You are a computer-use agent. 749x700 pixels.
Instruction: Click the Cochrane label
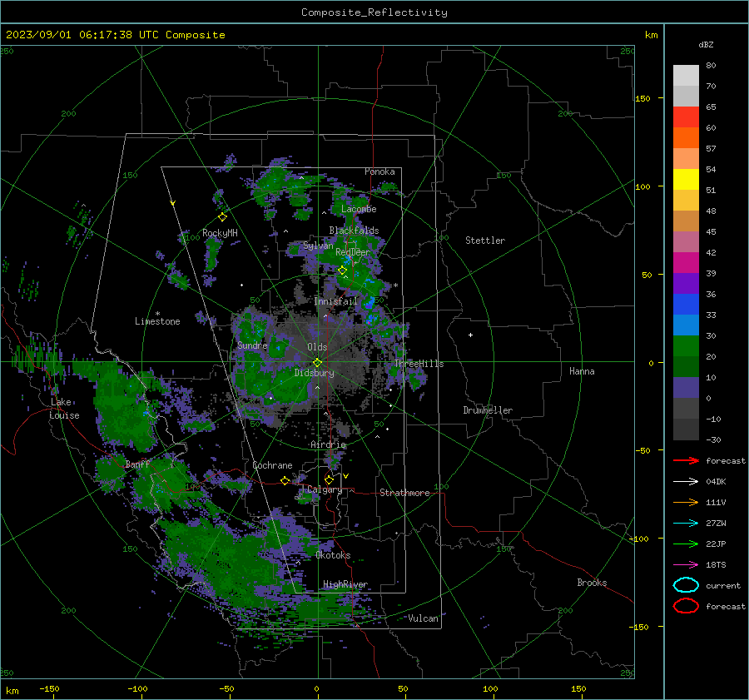(x=272, y=465)
